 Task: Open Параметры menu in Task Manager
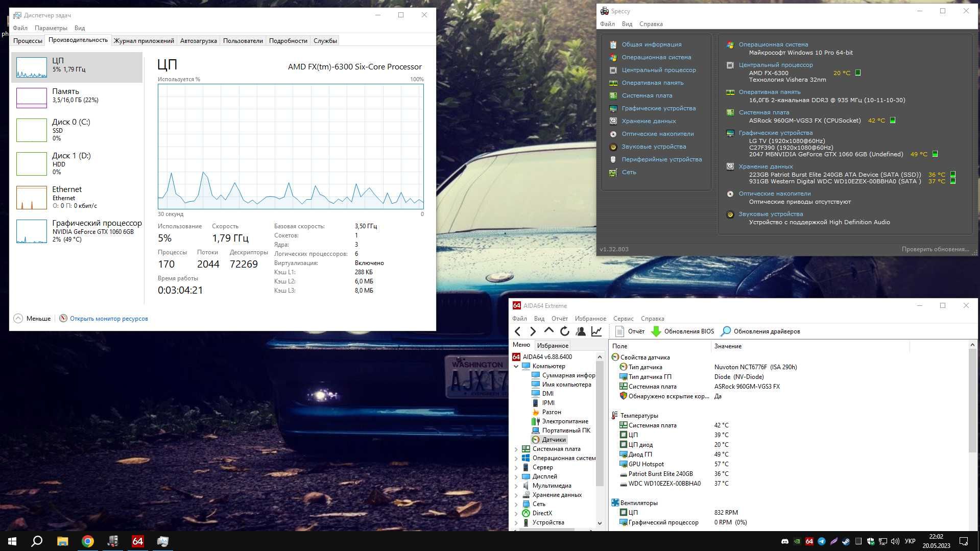(x=51, y=28)
